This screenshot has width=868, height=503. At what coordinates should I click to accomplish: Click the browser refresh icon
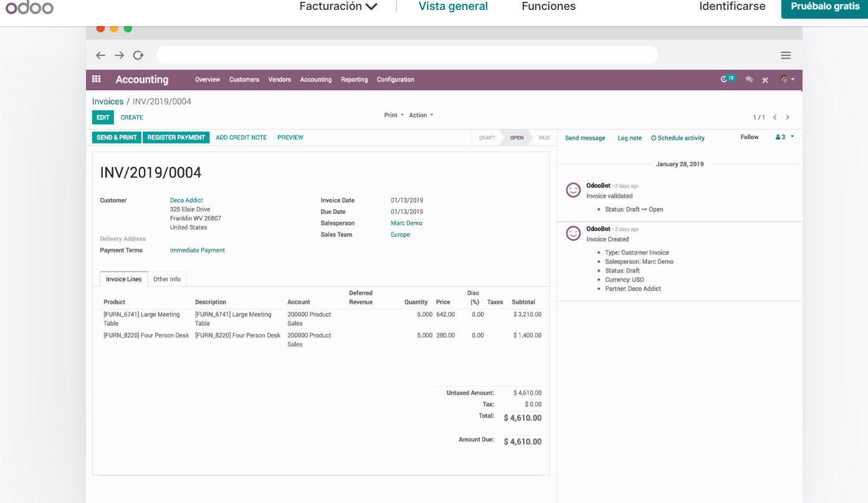coord(138,55)
